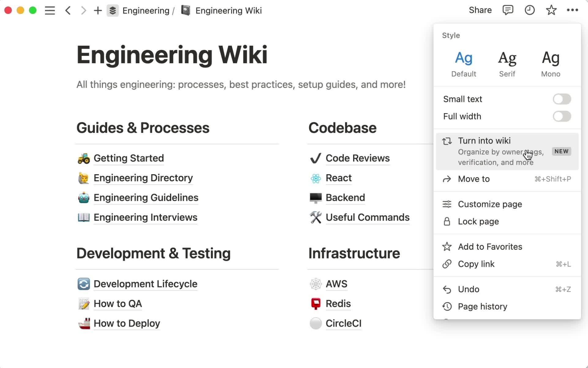Navigate forward using the right arrow icon
This screenshot has width=588, height=368.
83,10
